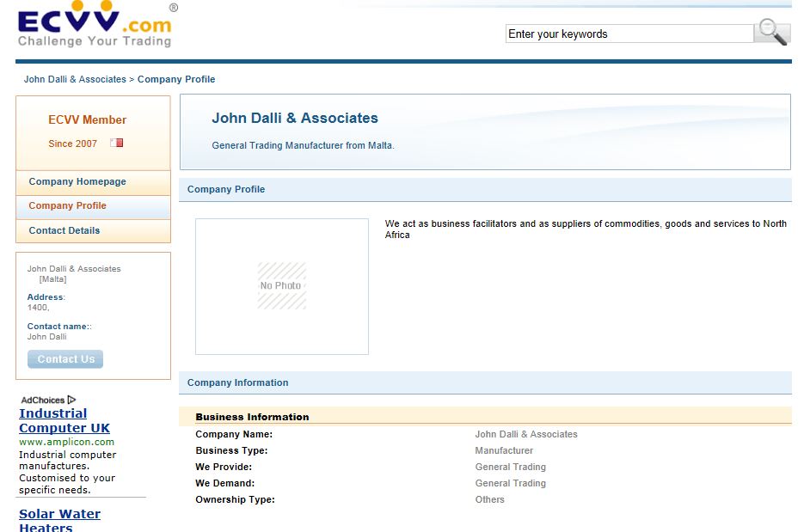Image resolution: width=810 pixels, height=532 pixels.
Task: Open the Solar Water Heaters ad link
Action: pyautogui.click(x=59, y=520)
